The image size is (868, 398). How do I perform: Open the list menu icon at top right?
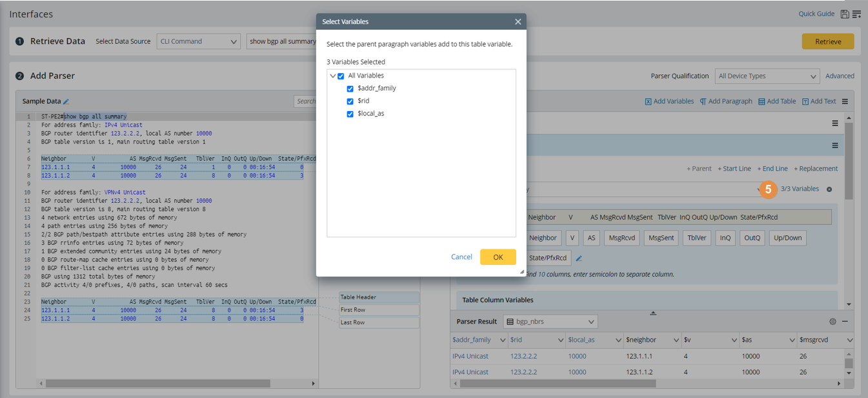click(856, 14)
